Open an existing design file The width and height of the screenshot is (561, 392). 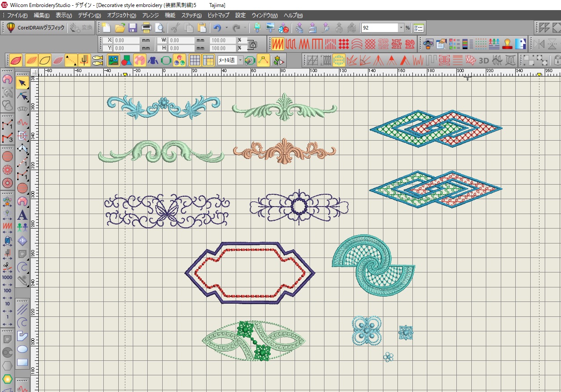(120, 28)
